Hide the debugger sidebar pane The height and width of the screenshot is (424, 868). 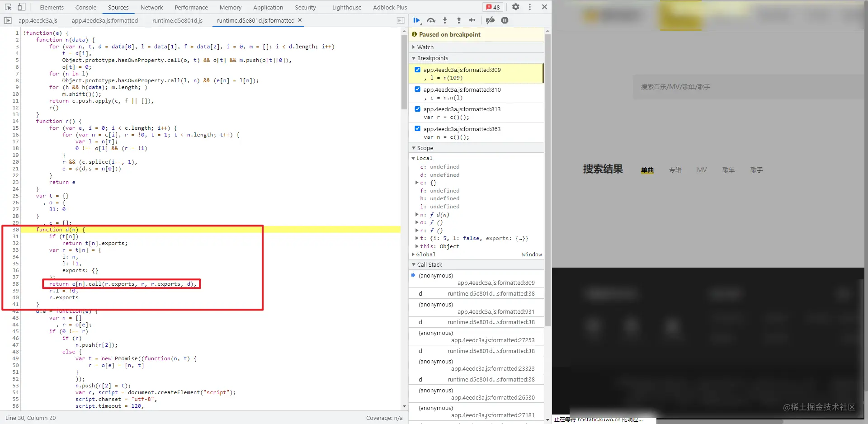(x=401, y=20)
